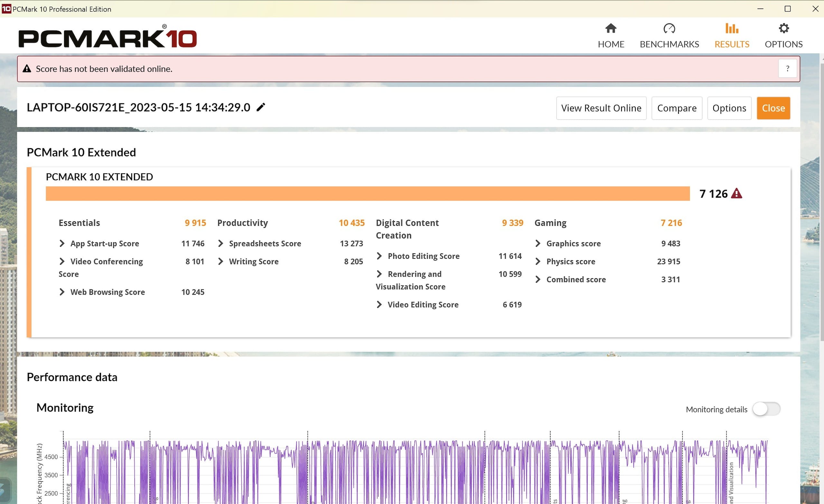
Task: Click the Compare button
Action: click(677, 108)
